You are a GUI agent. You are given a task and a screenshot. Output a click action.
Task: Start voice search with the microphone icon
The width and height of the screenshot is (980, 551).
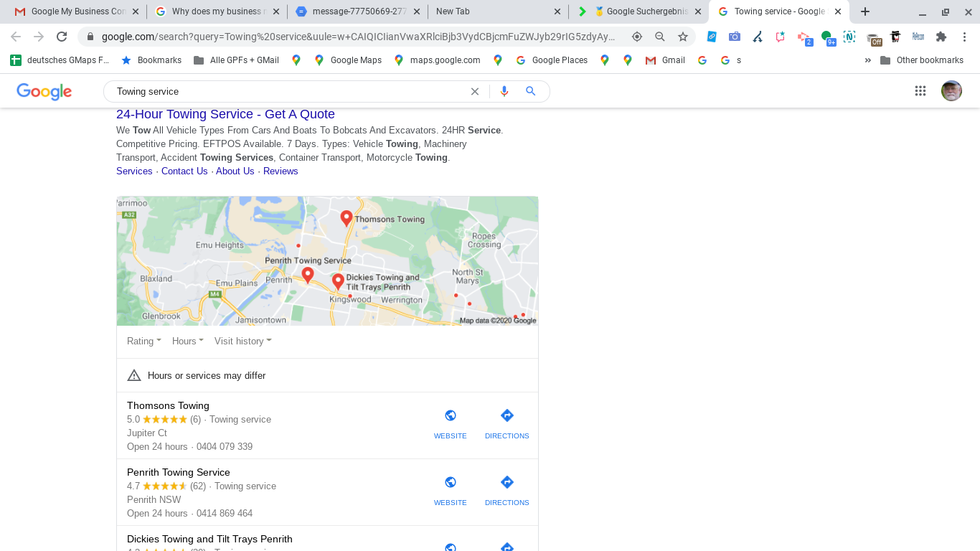tap(504, 91)
